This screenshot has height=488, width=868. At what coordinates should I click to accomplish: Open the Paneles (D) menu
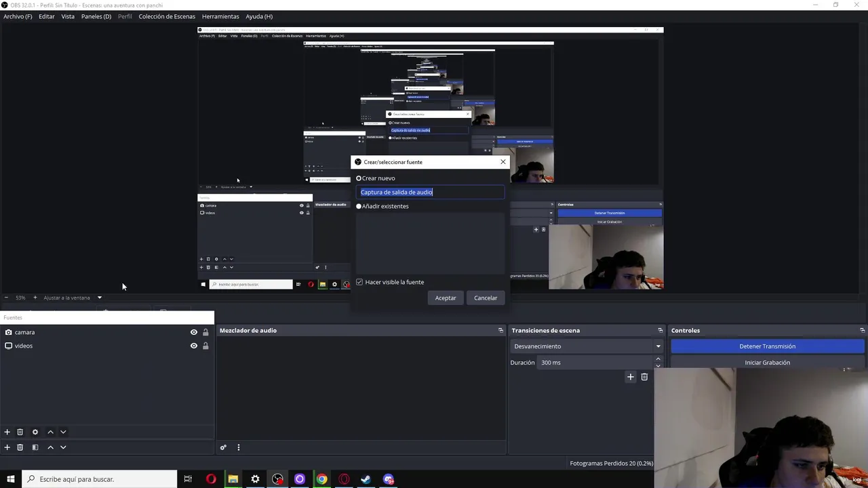tap(96, 16)
